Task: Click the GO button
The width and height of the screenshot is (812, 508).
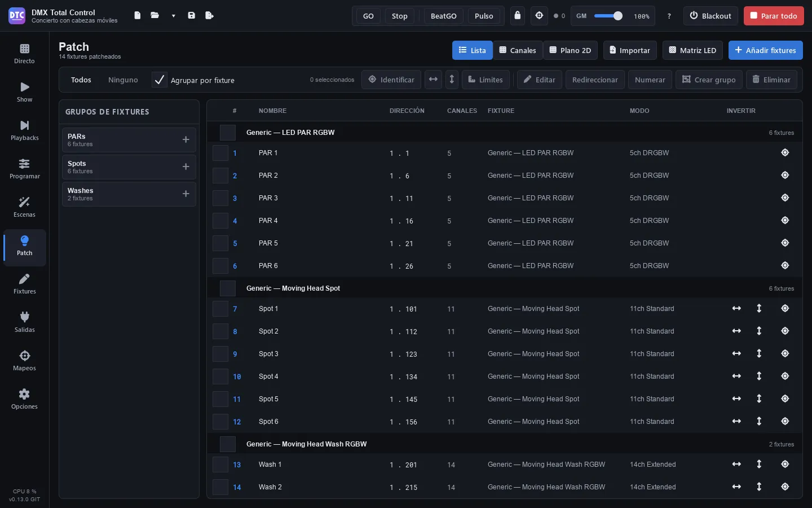Action: (368, 16)
